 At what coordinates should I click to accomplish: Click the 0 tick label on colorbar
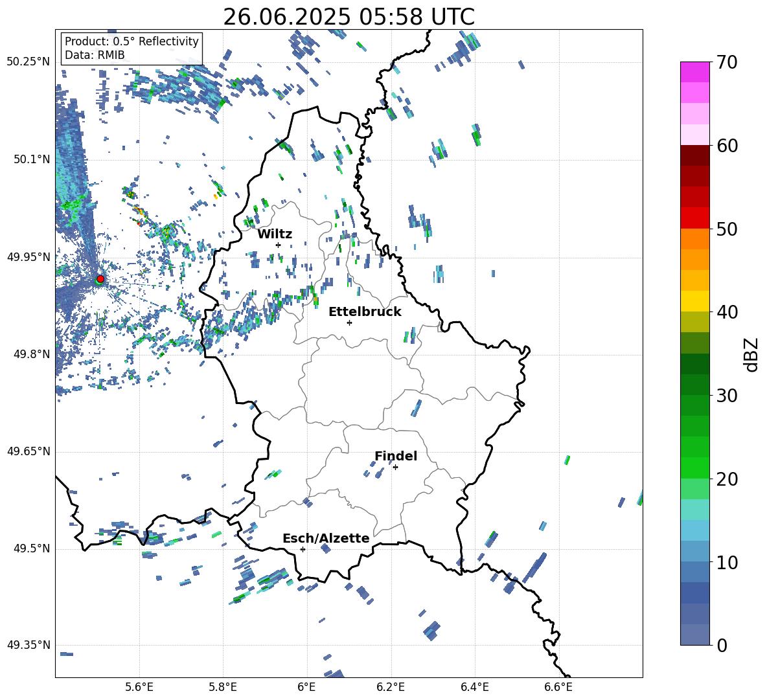point(722,645)
